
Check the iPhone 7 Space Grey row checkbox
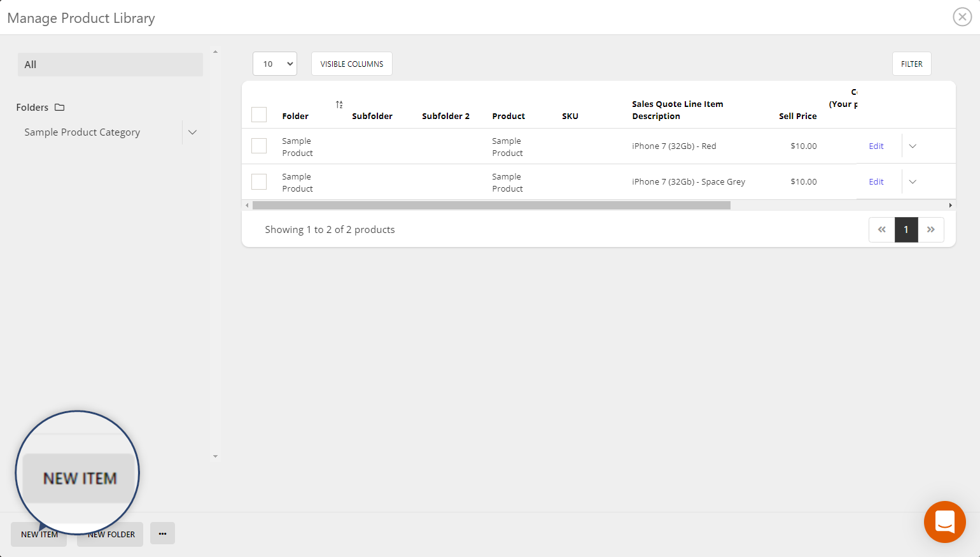(259, 181)
